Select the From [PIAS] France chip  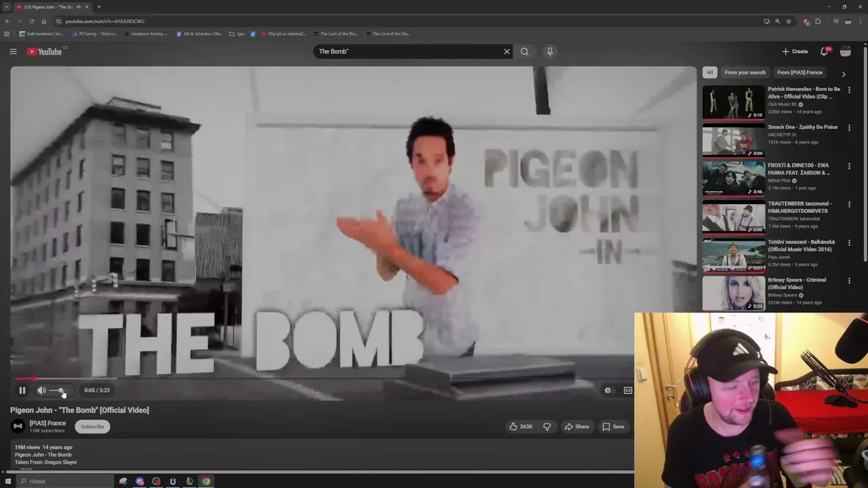coord(800,73)
